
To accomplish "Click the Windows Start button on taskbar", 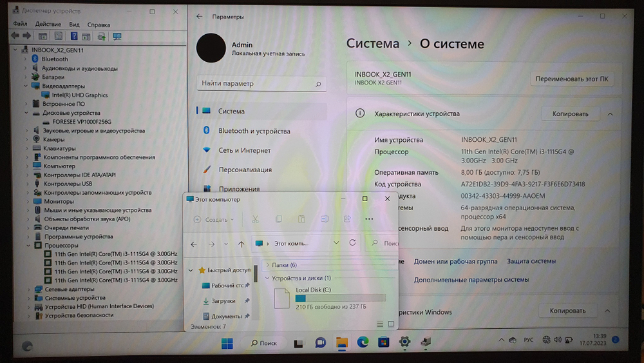I will (x=227, y=343).
